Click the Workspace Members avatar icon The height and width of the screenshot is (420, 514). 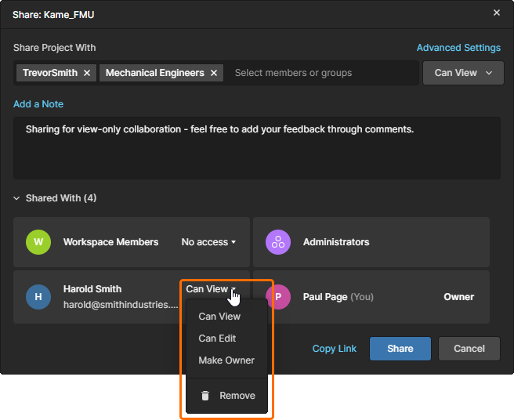[x=38, y=242]
